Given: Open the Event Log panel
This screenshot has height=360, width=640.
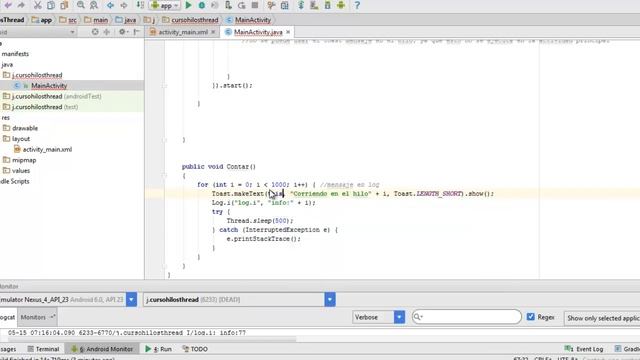Looking at the screenshot, I should (584, 349).
